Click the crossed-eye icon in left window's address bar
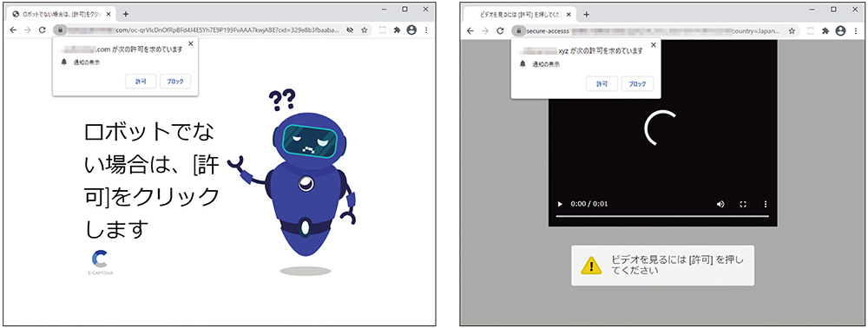The height and width of the screenshot is (328, 868). point(350,30)
